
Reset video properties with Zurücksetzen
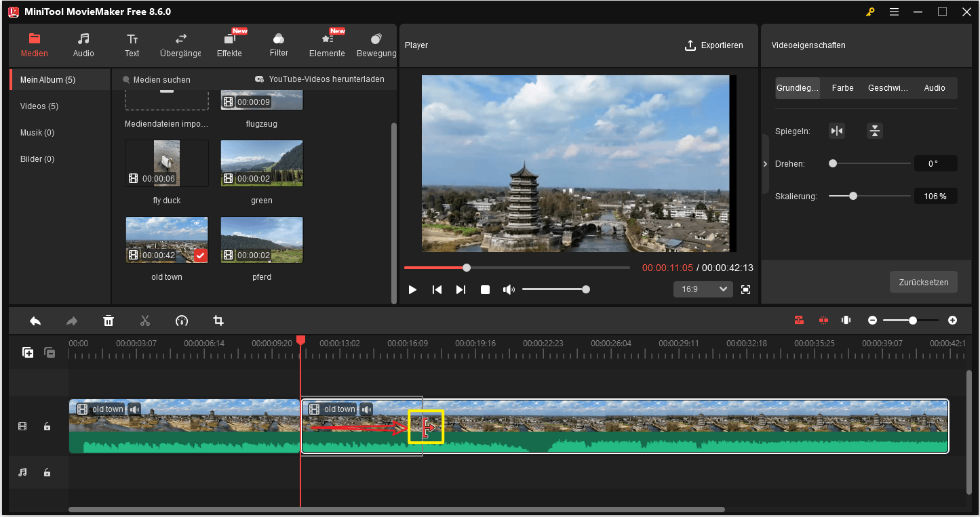click(923, 282)
